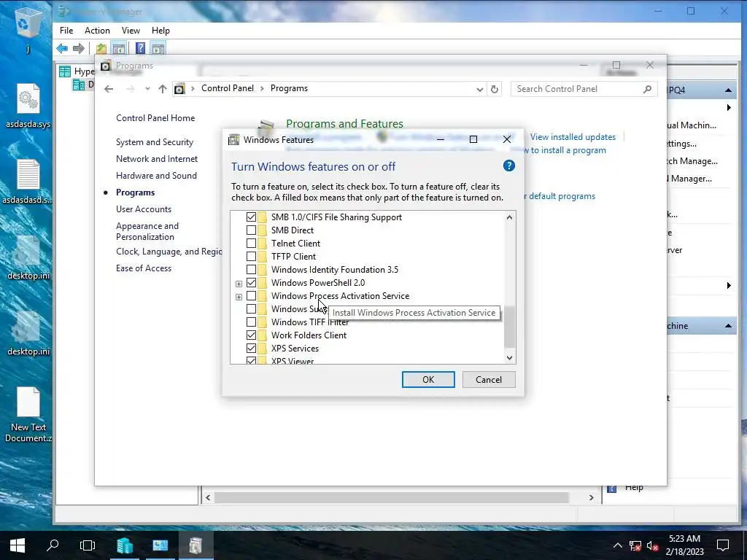Collapse the top Actions pane section header
Viewport: 747px width, 560px height.
click(728, 90)
